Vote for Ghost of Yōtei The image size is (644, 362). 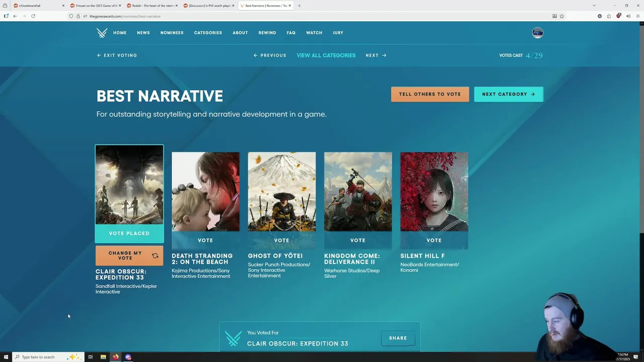pos(282,240)
